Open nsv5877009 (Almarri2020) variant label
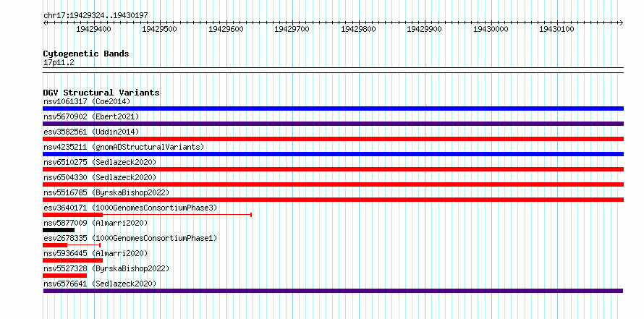The width and height of the screenshot is (644, 319). pyautogui.click(x=96, y=223)
